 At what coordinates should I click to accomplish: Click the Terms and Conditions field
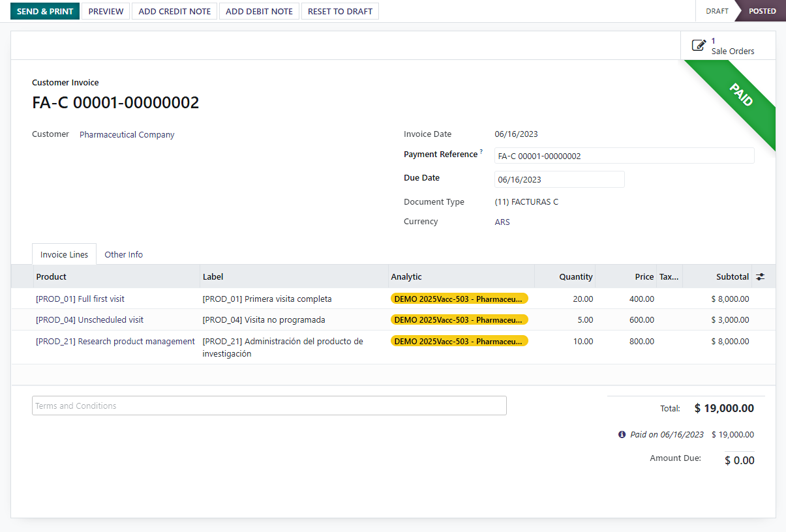(269, 406)
